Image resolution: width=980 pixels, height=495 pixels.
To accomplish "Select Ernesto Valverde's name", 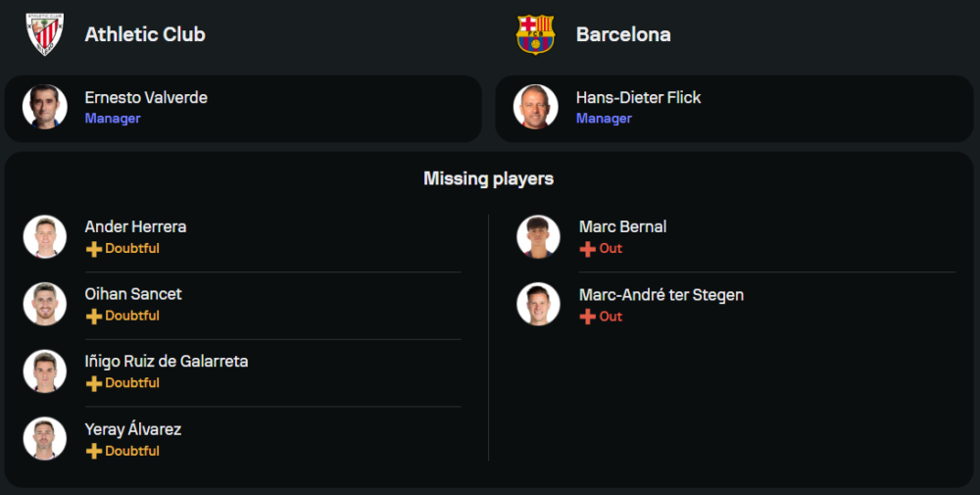I will pos(146,98).
